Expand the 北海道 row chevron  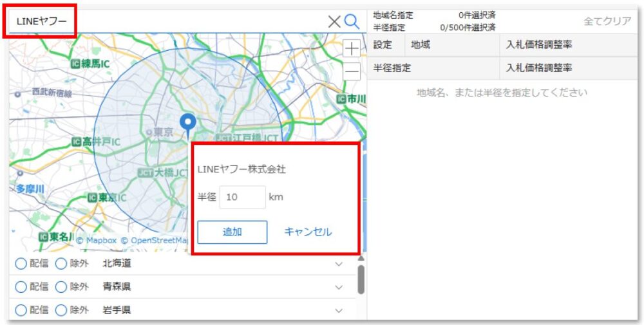(x=339, y=265)
